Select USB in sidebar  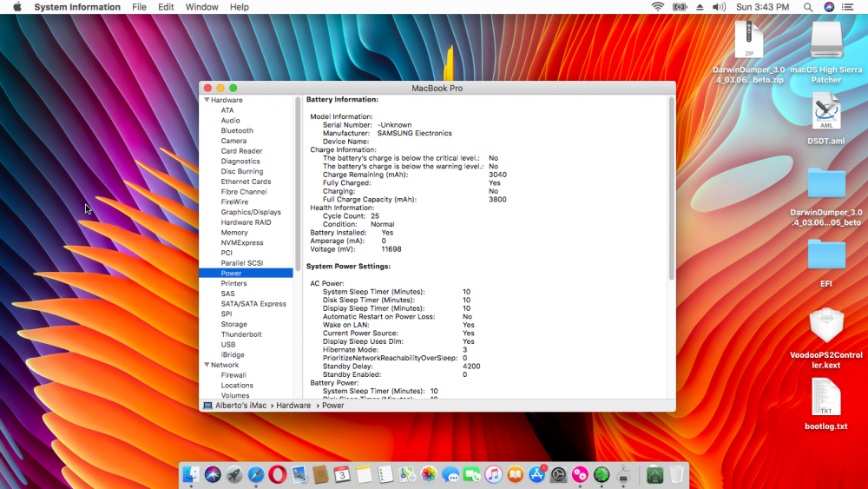(228, 345)
